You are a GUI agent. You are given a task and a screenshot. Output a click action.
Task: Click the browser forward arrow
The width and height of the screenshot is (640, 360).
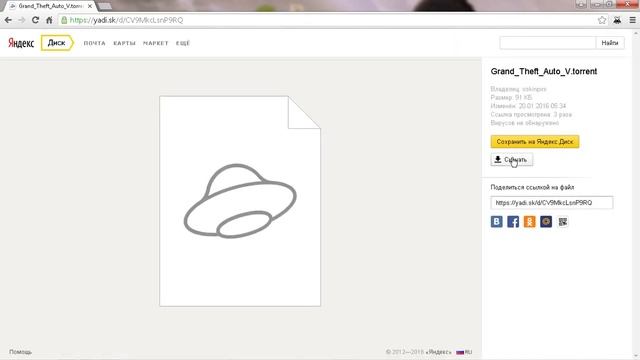(22, 20)
